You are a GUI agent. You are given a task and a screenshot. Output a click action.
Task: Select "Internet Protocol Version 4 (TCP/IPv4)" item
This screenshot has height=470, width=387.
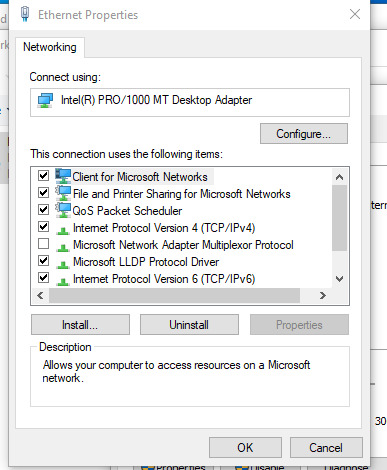164,228
